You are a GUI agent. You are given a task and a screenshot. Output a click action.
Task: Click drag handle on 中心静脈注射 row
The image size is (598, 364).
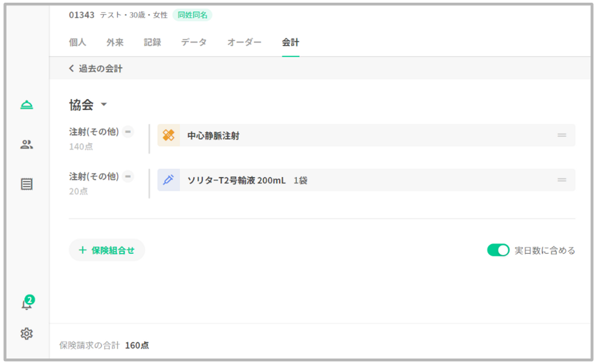562,135
